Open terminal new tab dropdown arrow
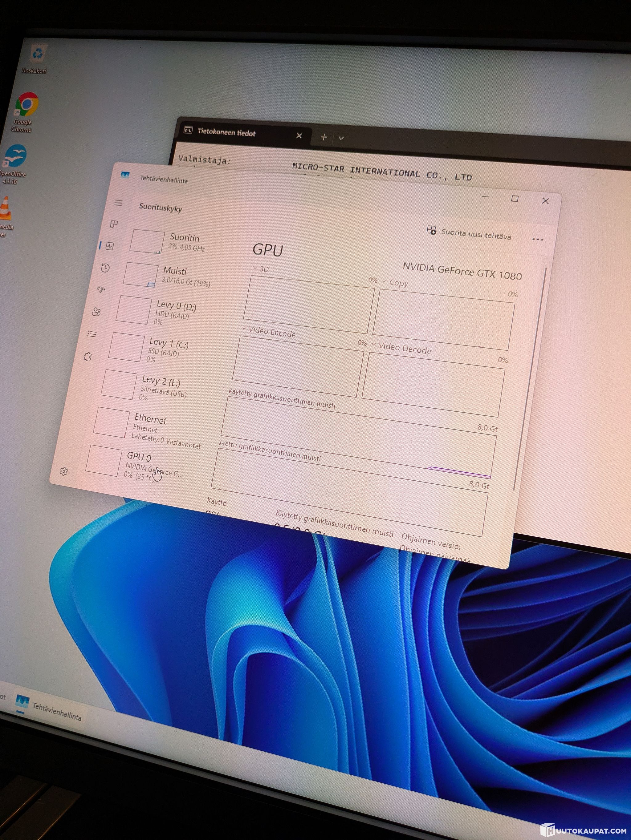The height and width of the screenshot is (840, 631). (x=341, y=138)
